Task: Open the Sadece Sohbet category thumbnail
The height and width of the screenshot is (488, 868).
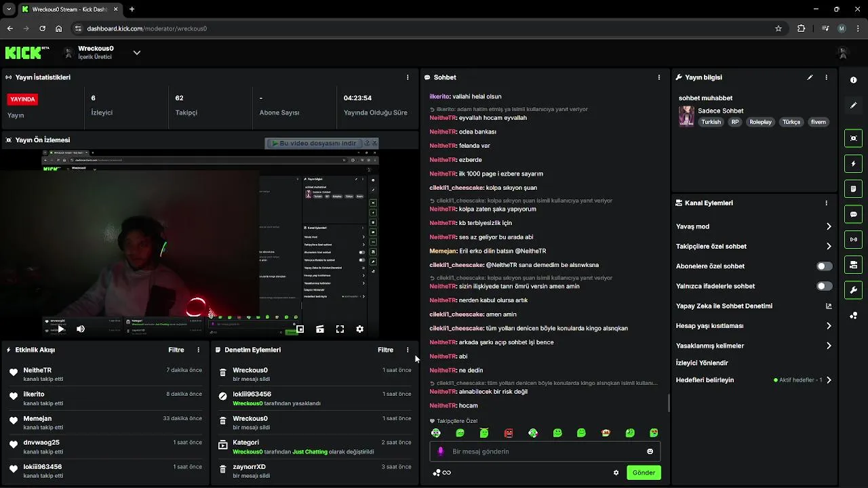Action: (x=686, y=116)
